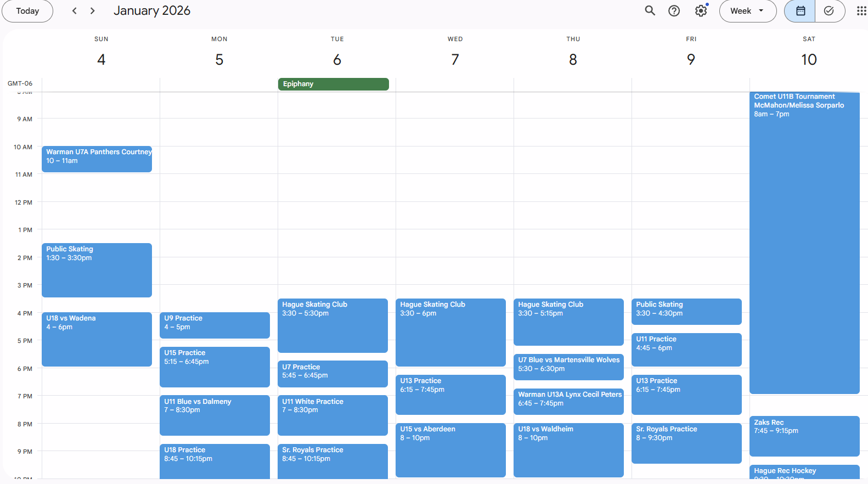Click the search magnifier icon
868x484 pixels.
pyautogui.click(x=650, y=11)
